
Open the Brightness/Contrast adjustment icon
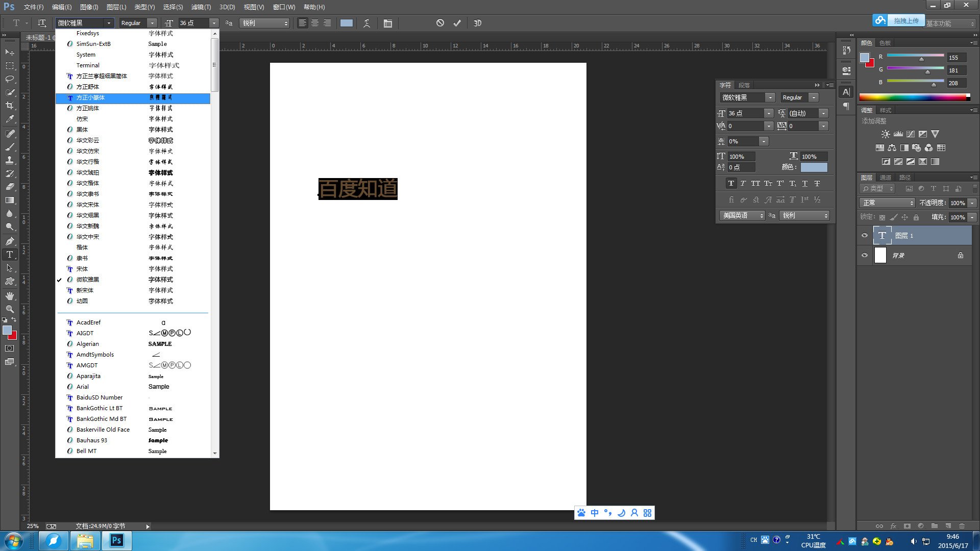[885, 134]
